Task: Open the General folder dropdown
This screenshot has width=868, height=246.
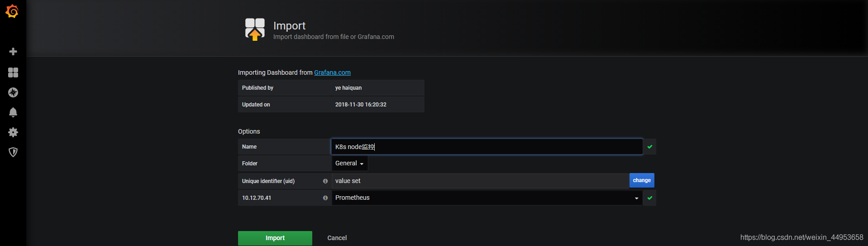Action: 349,164
